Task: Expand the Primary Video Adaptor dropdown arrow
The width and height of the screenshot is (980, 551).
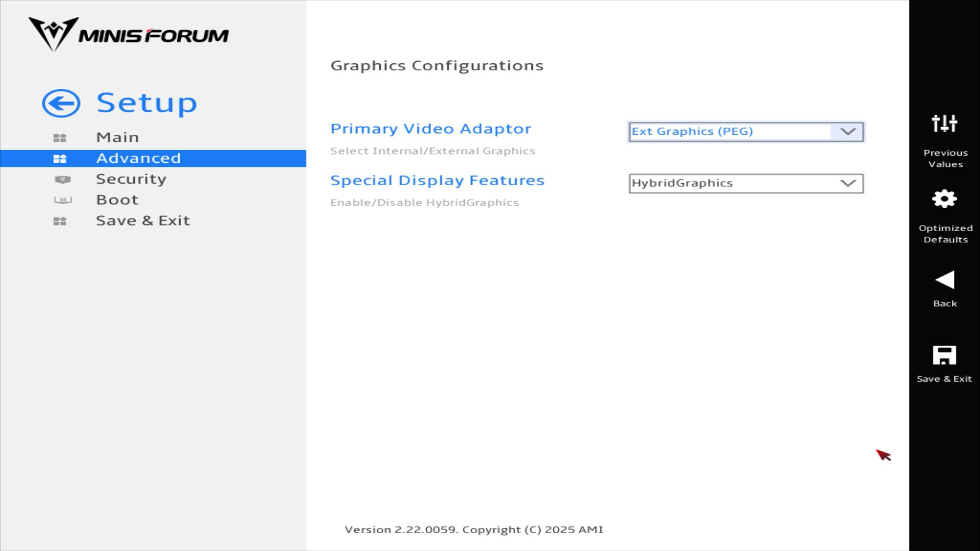Action: pyautogui.click(x=848, y=132)
